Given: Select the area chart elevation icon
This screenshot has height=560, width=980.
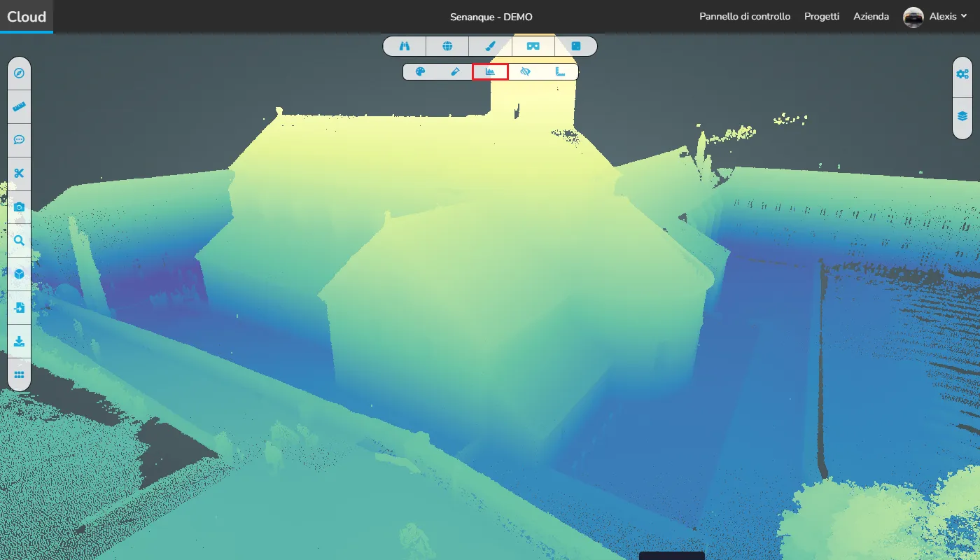Looking at the screenshot, I should coord(490,71).
